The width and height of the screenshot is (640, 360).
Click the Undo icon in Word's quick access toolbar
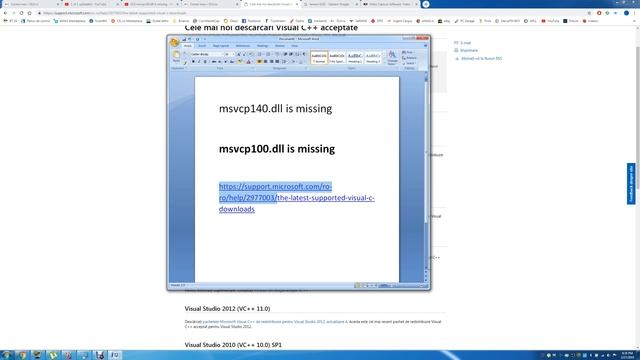click(x=189, y=39)
